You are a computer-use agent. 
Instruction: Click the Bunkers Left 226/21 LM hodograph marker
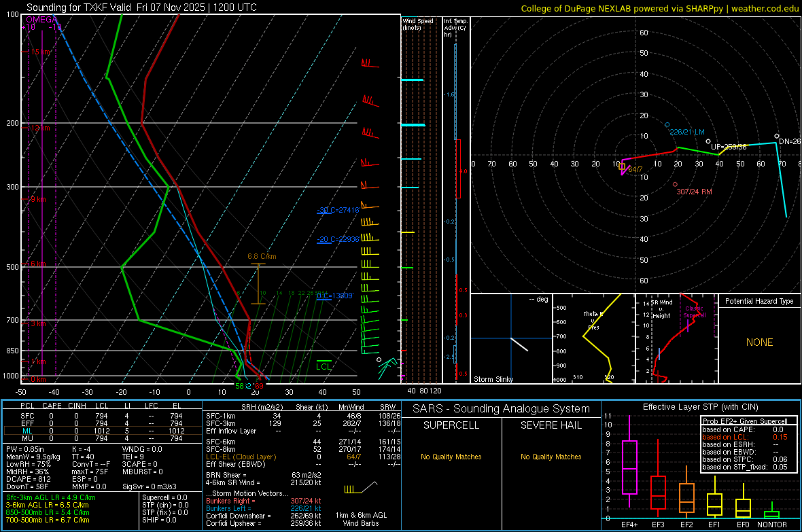pyautogui.click(x=667, y=125)
